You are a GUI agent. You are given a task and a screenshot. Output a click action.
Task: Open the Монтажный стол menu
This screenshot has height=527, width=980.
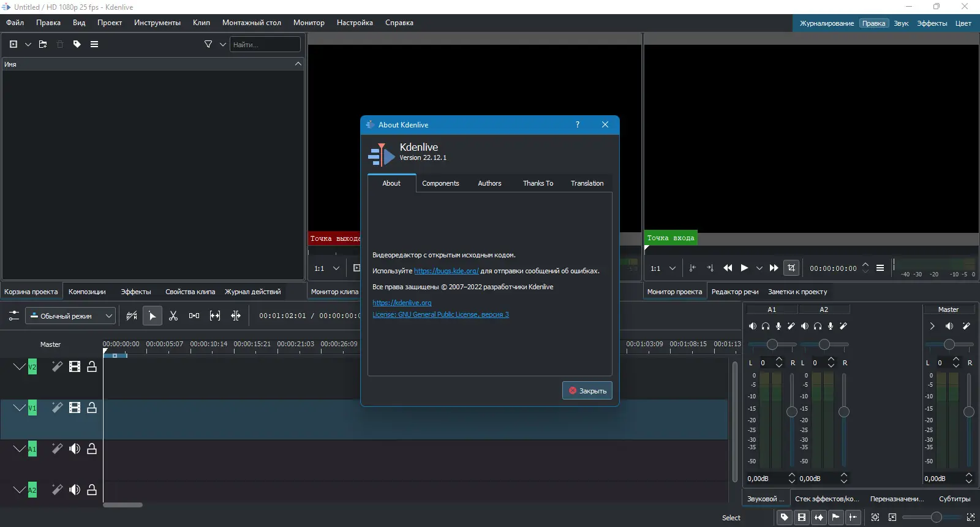click(x=252, y=23)
